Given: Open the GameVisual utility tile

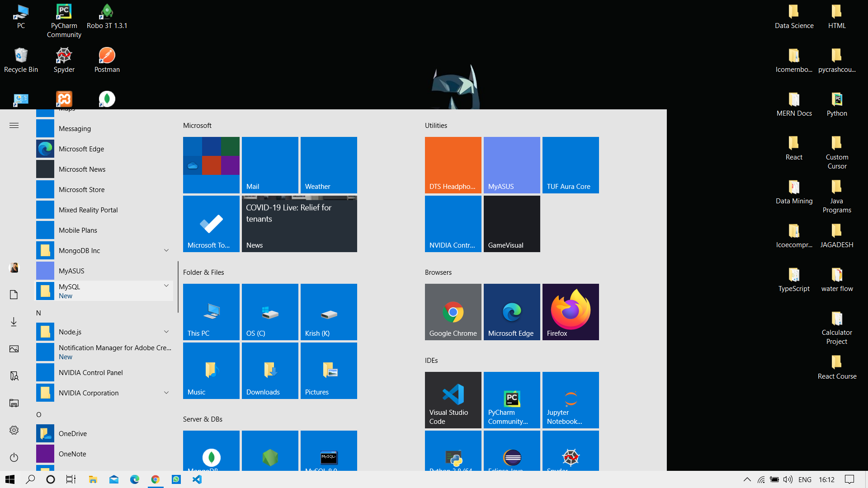Looking at the screenshot, I should [511, 224].
